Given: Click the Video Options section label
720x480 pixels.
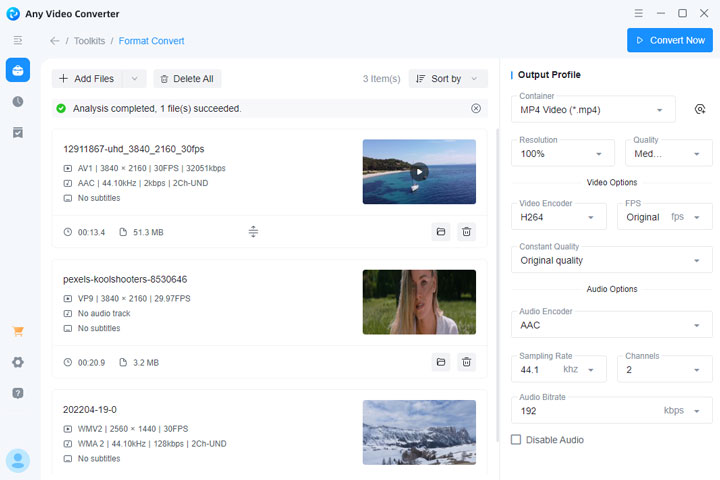Looking at the screenshot, I should tap(612, 182).
